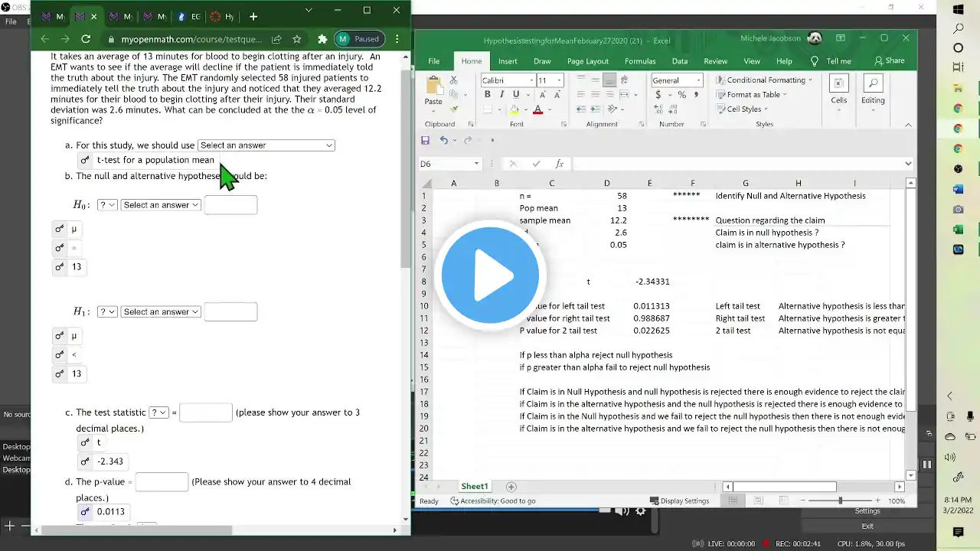980x551 pixels.
Task: Open Windows taskbar Search
Action: pos(959,28)
